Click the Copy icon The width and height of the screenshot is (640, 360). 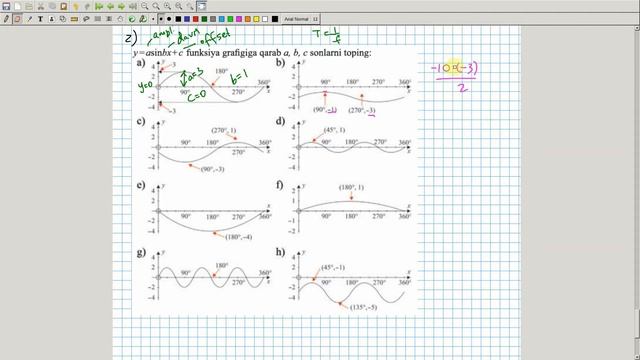[52, 7]
